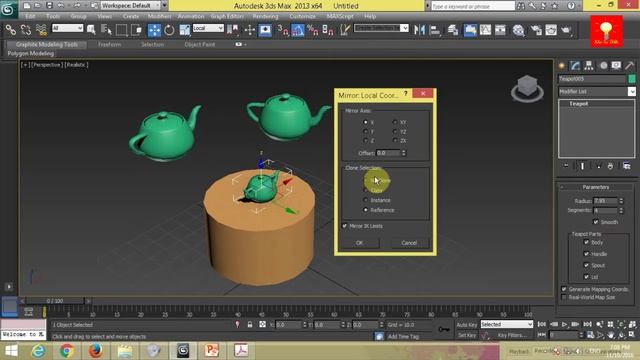Select XY mirror axis radio
Viewport: 640px width, 360px height.
(x=395, y=122)
